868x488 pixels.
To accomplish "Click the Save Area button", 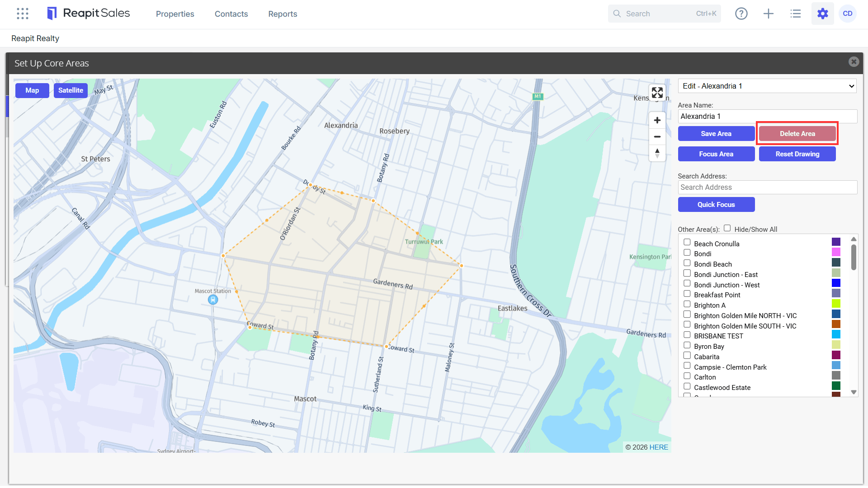I will 716,134.
